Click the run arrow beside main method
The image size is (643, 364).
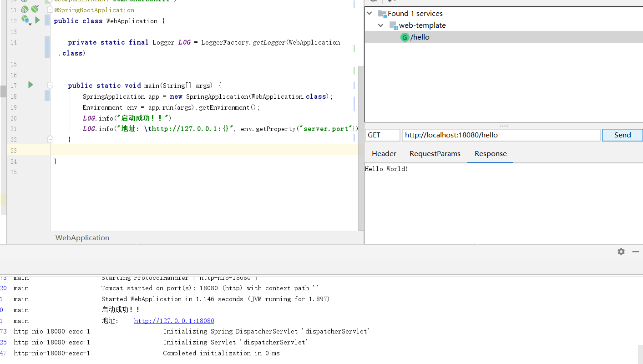30,85
